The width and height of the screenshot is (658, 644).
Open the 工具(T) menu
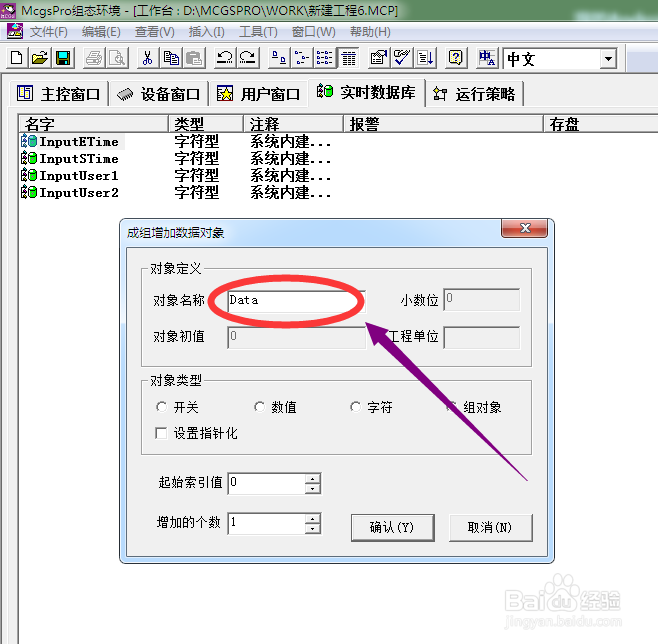point(258,32)
